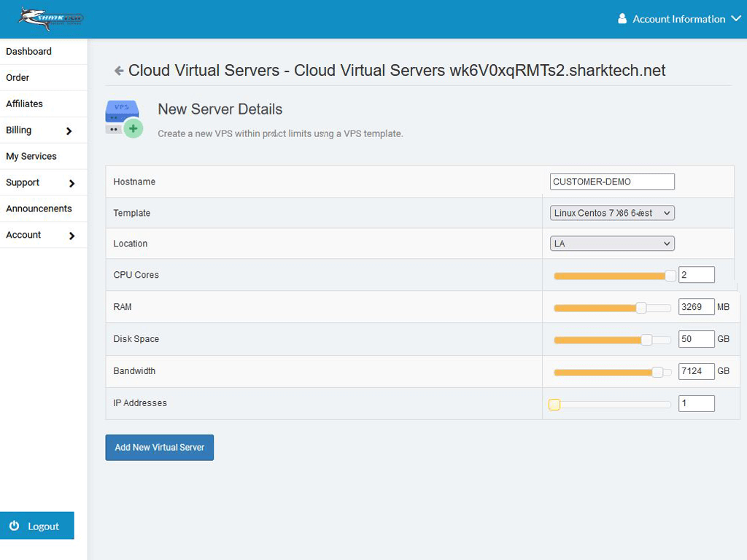
Task: Expand the Account sidebar submenu arrow
Action: point(72,236)
